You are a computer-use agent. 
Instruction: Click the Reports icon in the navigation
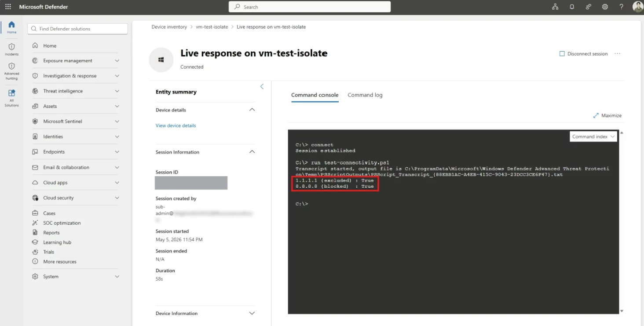[x=35, y=233]
